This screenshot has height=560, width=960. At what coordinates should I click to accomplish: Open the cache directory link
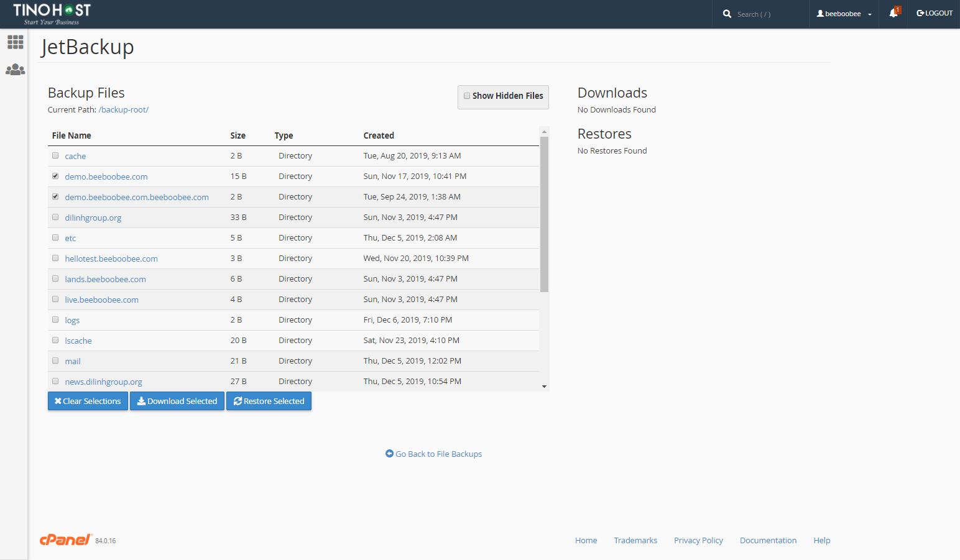[75, 156]
